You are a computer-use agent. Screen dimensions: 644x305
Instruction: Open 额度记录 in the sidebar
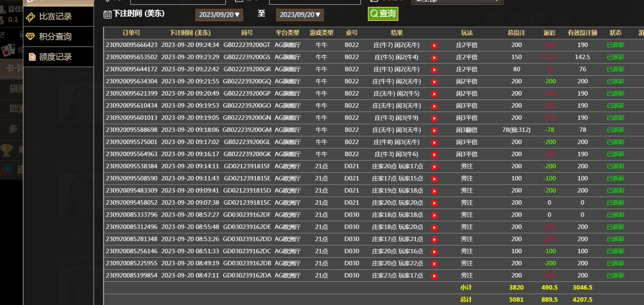click(59, 57)
